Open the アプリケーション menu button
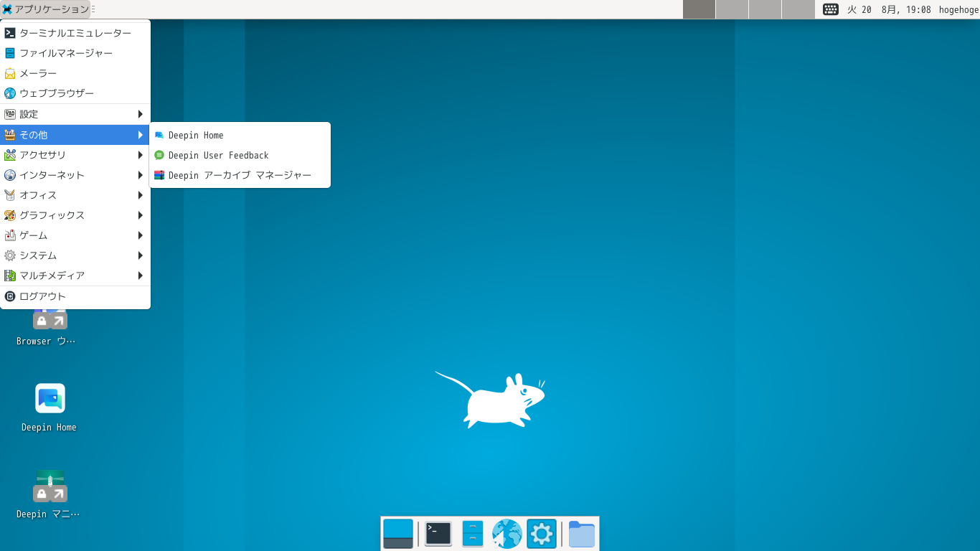 (x=45, y=9)
